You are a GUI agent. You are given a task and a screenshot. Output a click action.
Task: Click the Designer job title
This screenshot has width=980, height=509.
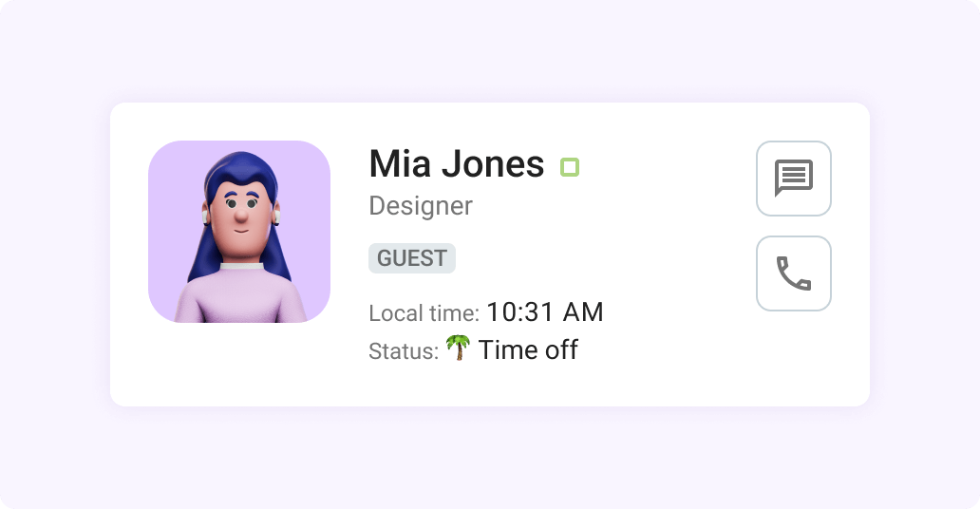[x=421, y=206]
